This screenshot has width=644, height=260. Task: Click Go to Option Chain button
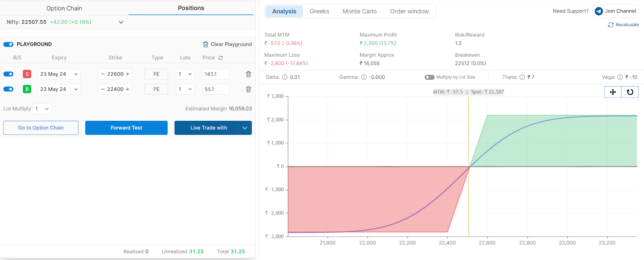pos(41,128)
